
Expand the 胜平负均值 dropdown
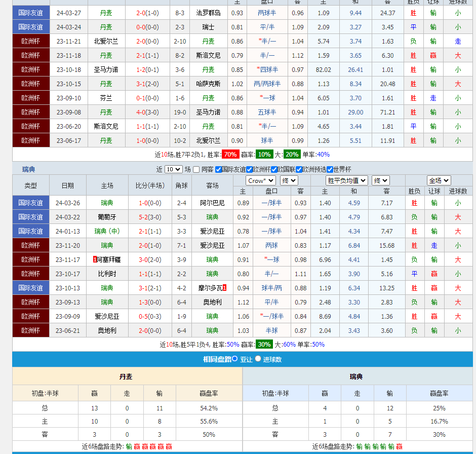click(x=346, y=180)
